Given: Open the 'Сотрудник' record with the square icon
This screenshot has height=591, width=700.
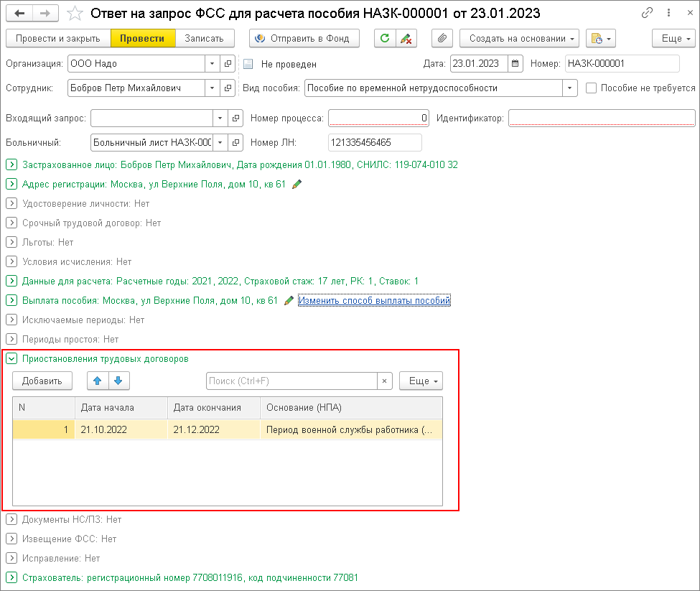Looking at the screenshot, I should (x=228, y=88).
